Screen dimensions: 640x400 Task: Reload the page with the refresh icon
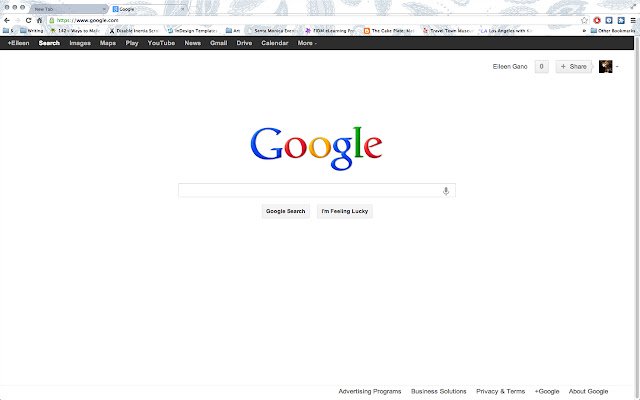[28, 20]
